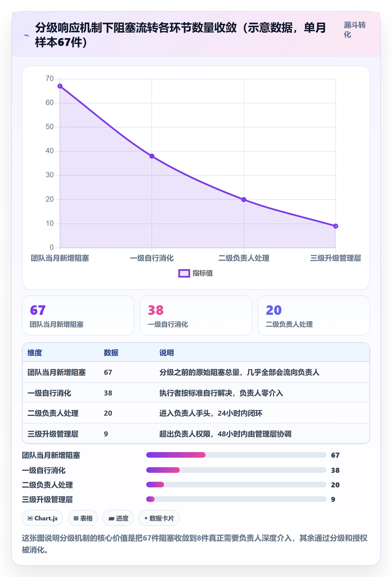Screen dimensions: 392x577
Task: Click the 表格 tag chip
Action: point(83,518)
